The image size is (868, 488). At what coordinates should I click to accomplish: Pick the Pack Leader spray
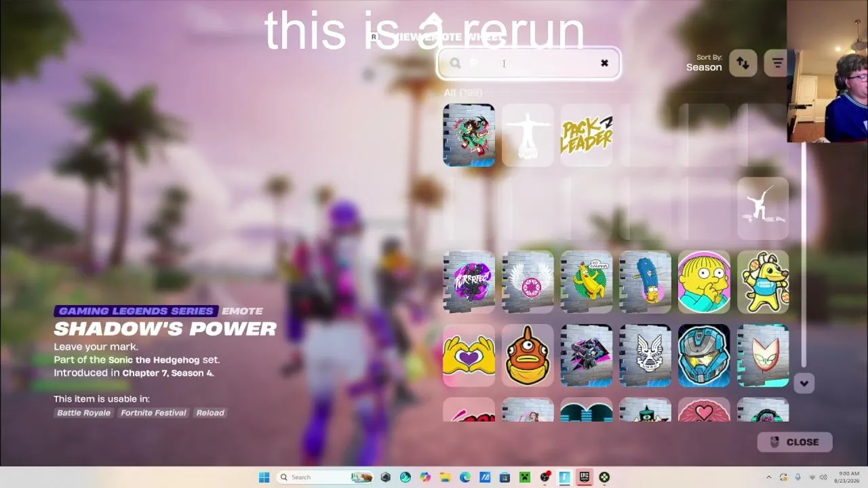pos(587,135)
